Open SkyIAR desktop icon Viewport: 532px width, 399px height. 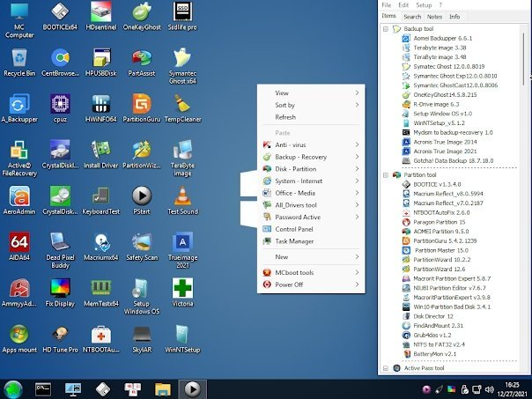coord(142,339)
